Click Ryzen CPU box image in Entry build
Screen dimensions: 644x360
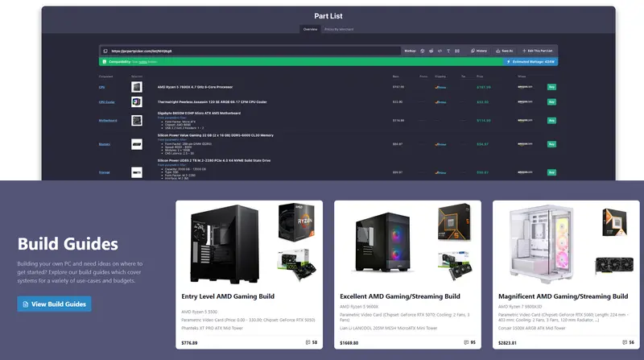[296, 222]
